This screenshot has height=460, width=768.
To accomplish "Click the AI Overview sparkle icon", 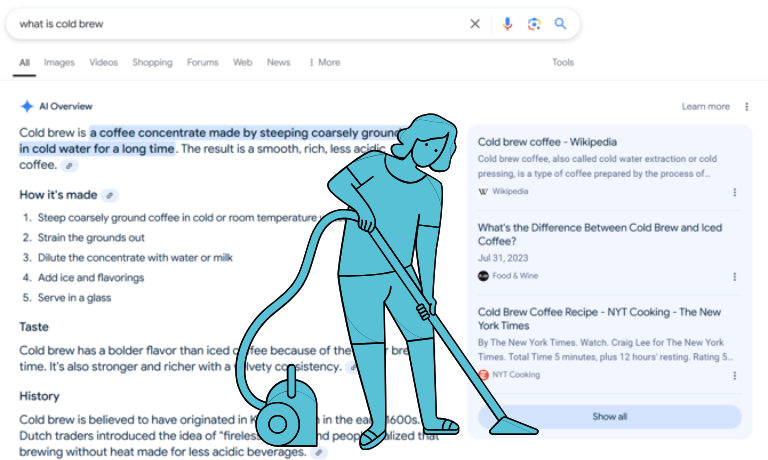I will coord(26,106).
